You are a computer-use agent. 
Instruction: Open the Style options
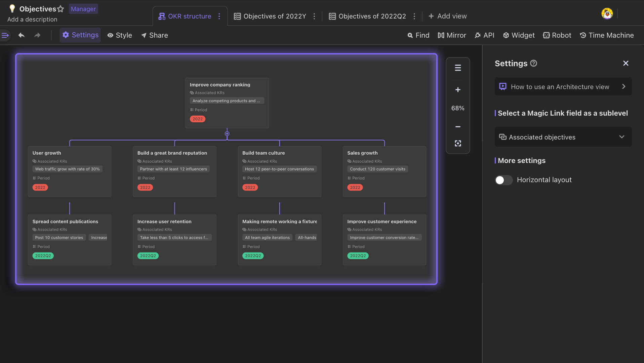click(120, 35)
